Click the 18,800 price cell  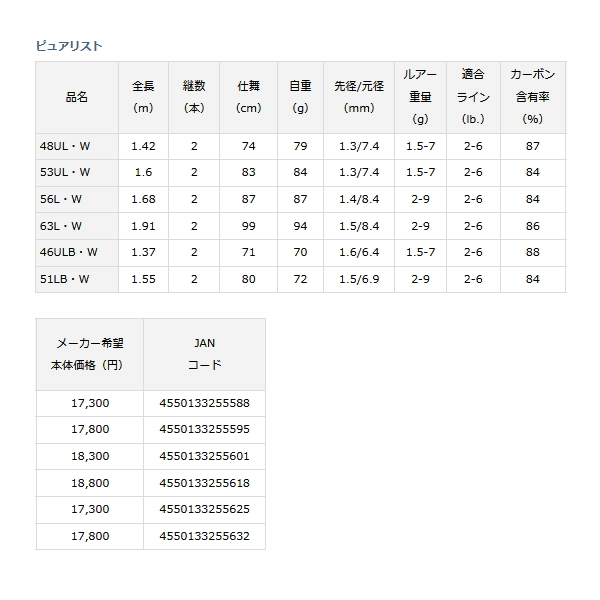tap(89, 482)
